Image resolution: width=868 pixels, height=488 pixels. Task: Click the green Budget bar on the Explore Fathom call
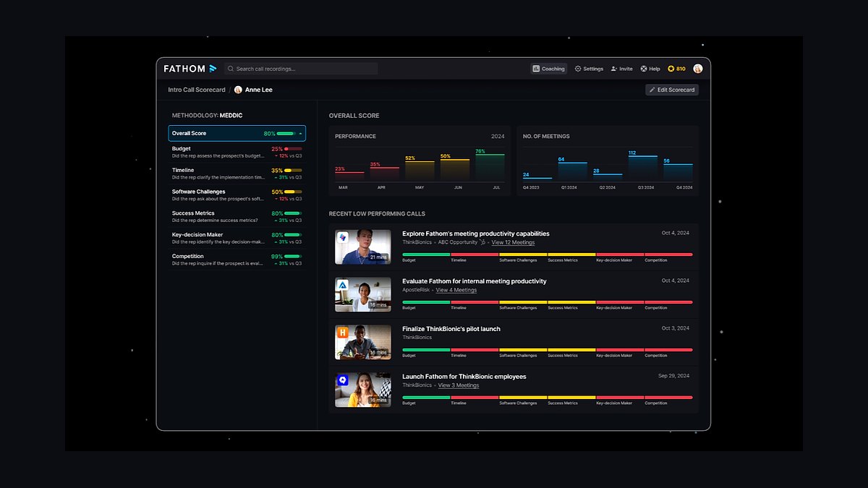[x=426, y=254]
